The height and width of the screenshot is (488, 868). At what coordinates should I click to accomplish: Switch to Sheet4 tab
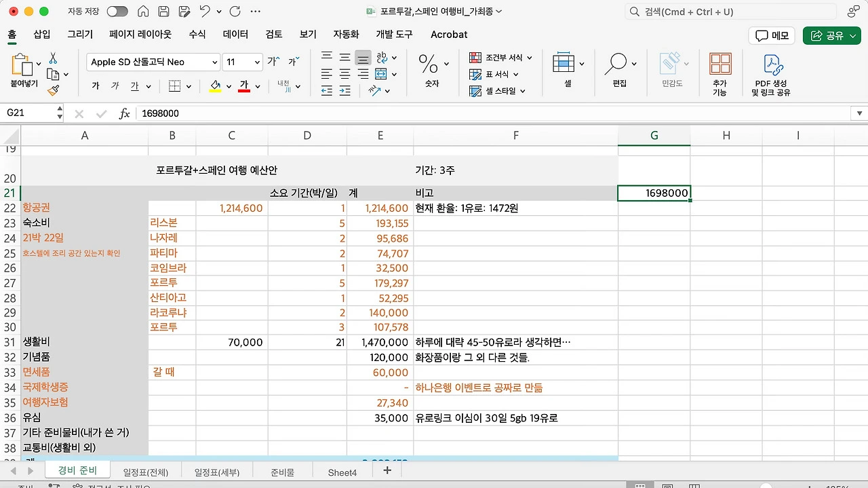(x=342, y=472)
